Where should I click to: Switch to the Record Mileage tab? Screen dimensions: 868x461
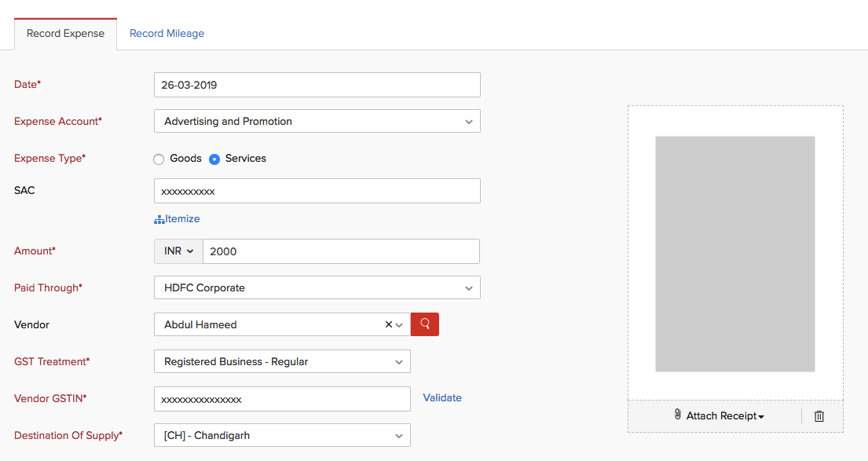coord(167,34)
